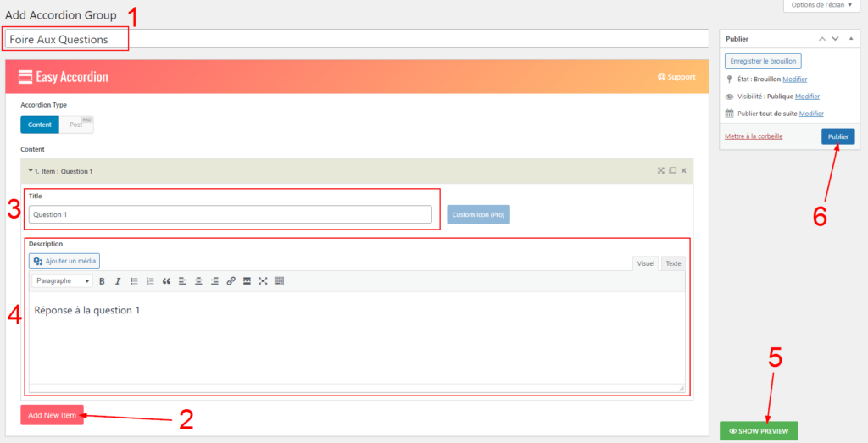868x443 pixels.
Task: Center align the description text
Action: tap(198, 281)
